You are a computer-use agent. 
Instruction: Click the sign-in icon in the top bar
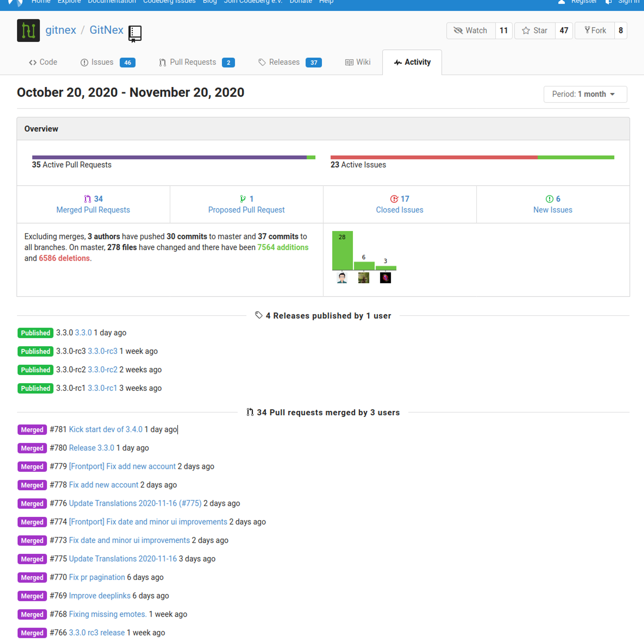coord(609,2)
